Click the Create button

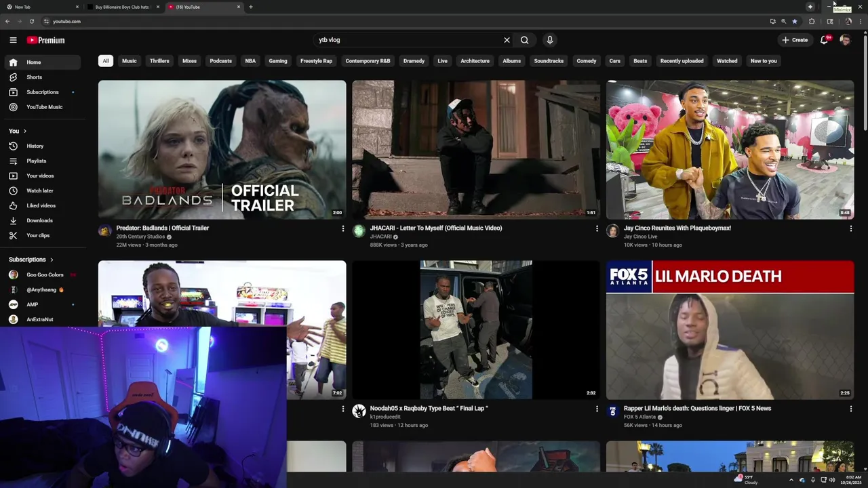(795, 40)
